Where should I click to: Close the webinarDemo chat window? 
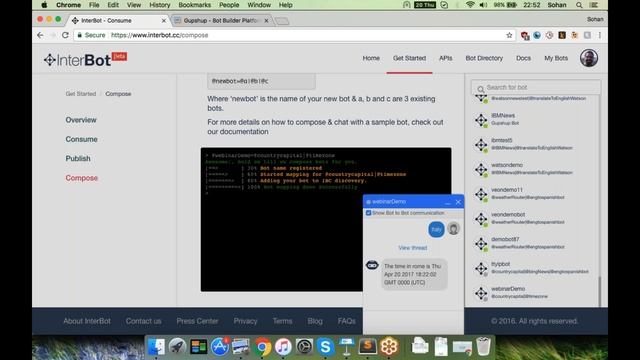tap(458, 202)
